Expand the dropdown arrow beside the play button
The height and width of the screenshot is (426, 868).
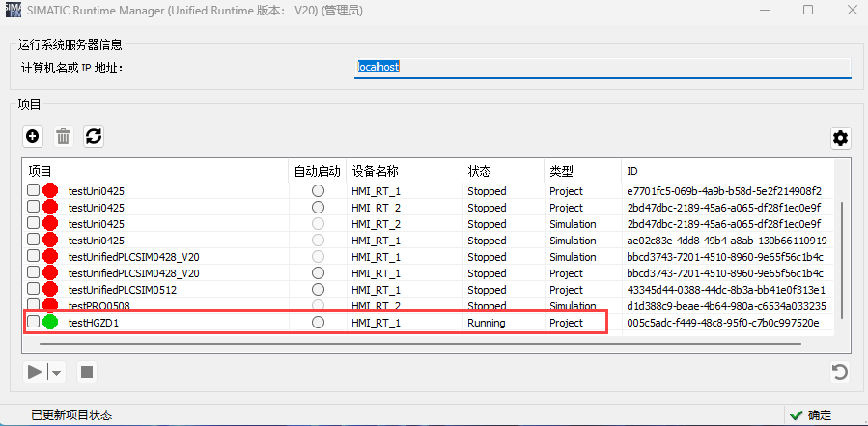point(56,372)
